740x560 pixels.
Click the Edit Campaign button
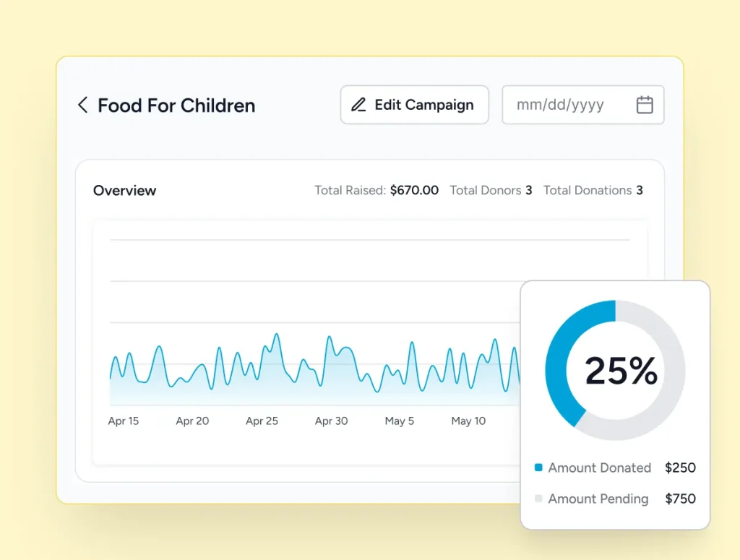coord(414,105)
